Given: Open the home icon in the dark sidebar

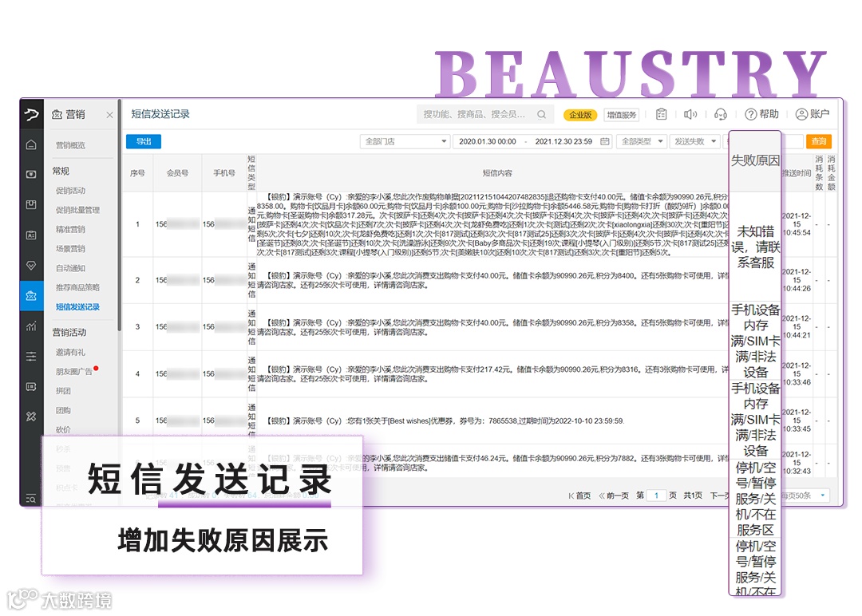Looking at the screenshot, I should tap(31, 144).
